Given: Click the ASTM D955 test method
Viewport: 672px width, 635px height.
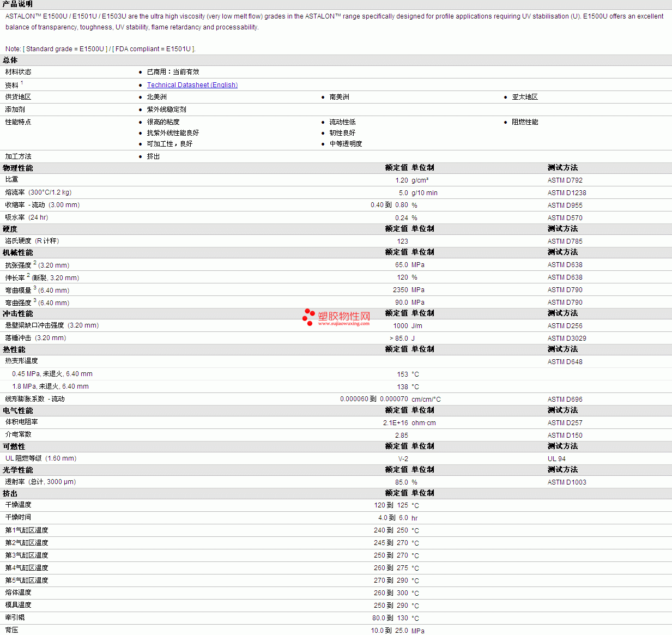Looking at the screenshot, I should (x=565, y=205).
